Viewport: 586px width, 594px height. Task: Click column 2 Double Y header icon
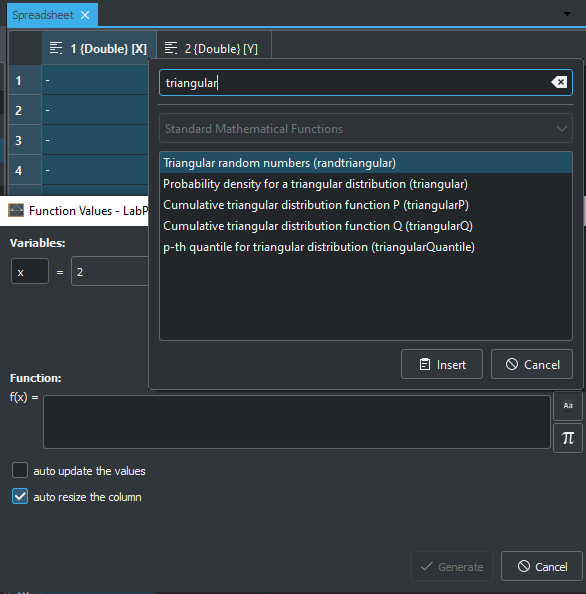pos(170,48)
